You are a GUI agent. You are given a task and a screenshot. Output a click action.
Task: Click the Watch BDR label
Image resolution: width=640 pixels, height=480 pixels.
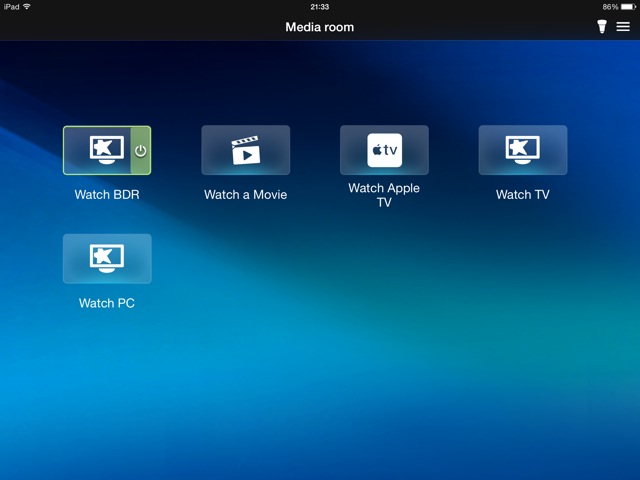coord(107,195)
